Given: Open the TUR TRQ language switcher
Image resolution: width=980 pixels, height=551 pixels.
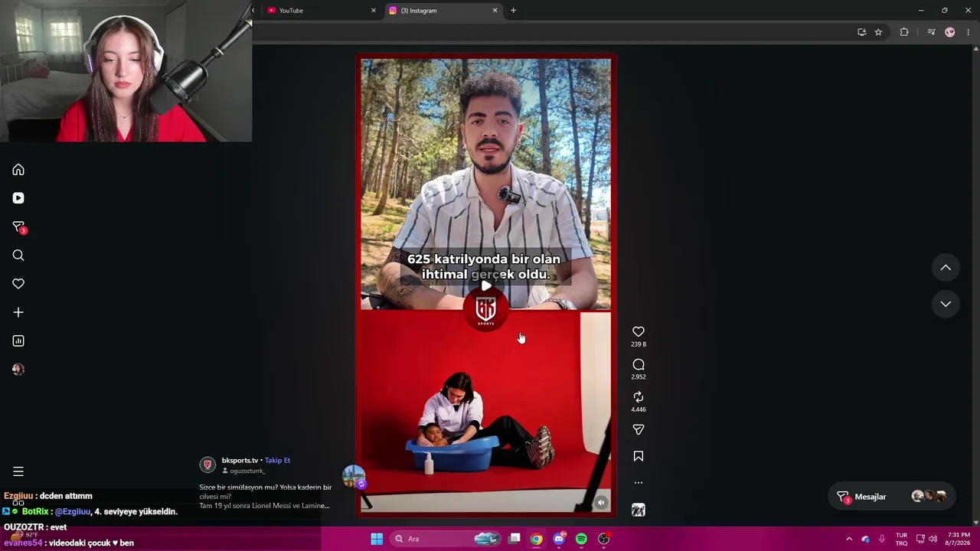Looking at the screenshot, I should click(x=901, y=539).
